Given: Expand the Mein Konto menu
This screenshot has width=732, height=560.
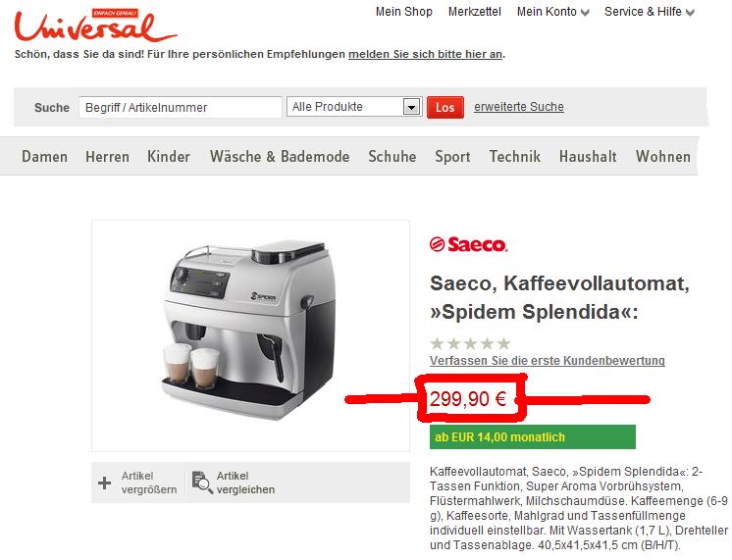Looking at the screenshot, I should click(552, 12).
